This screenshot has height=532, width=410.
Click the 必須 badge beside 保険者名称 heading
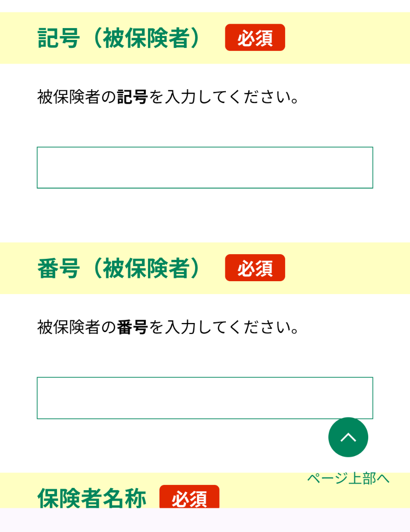tap(189, 498)
